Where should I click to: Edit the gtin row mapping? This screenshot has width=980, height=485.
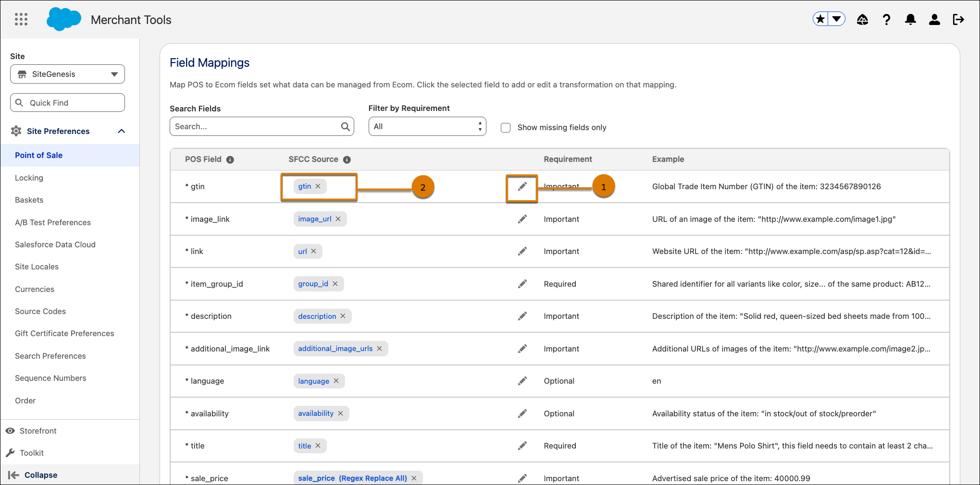pyautogui.click(x=522, y=186)
